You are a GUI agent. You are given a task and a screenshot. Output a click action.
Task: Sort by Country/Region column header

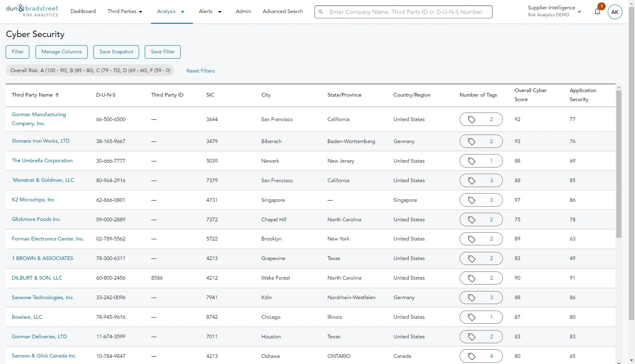[x=412, y=95]
